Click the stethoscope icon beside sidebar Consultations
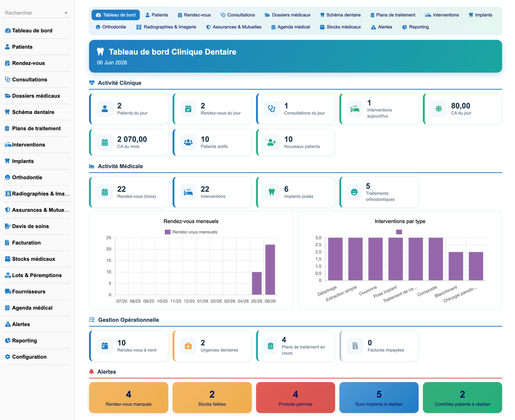The height and width of the screenshot is (420, 515). click(x=7, y=79)
